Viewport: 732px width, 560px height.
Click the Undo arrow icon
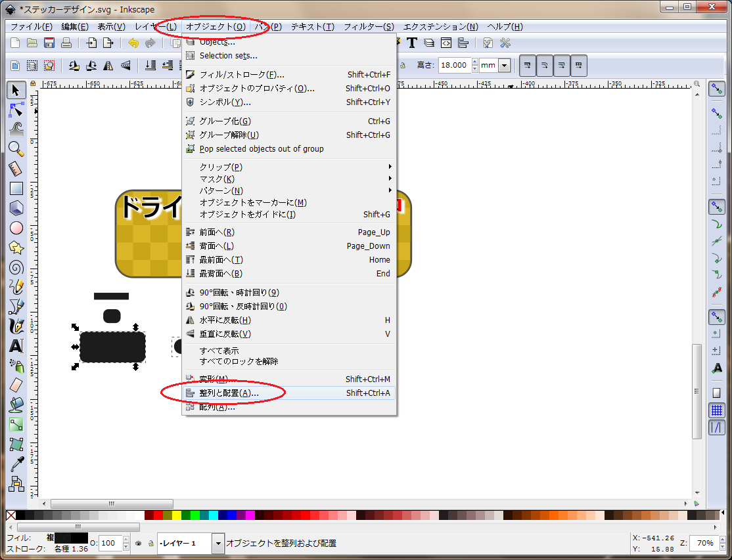coord(133,43)
